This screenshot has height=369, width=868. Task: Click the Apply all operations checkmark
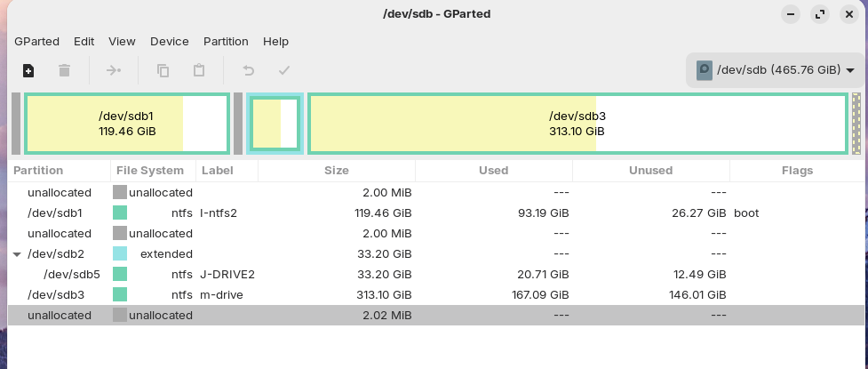click(x=284, y=70)
